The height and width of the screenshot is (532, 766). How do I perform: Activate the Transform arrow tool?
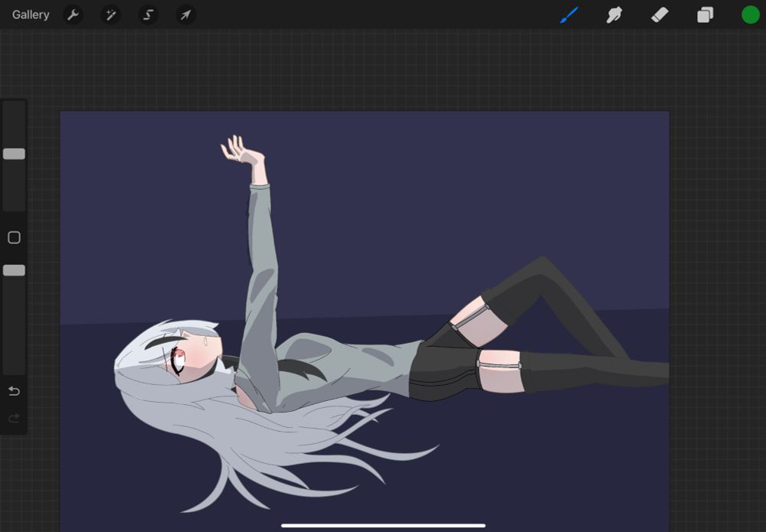pos(185,15)
